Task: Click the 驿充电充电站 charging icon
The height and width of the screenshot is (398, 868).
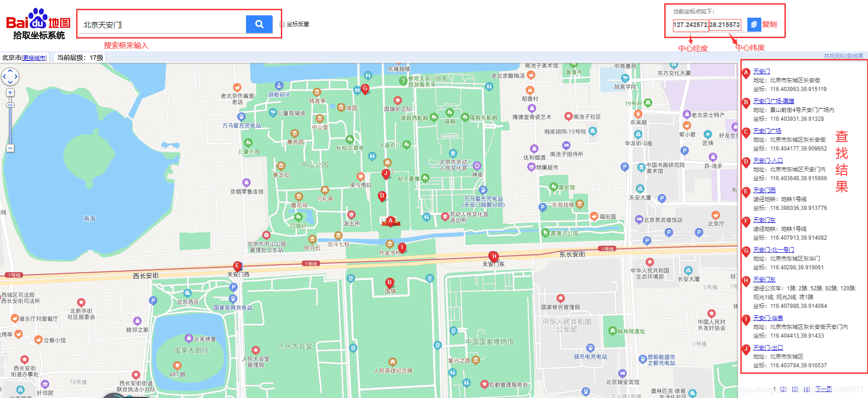Action: pos(590,348)
